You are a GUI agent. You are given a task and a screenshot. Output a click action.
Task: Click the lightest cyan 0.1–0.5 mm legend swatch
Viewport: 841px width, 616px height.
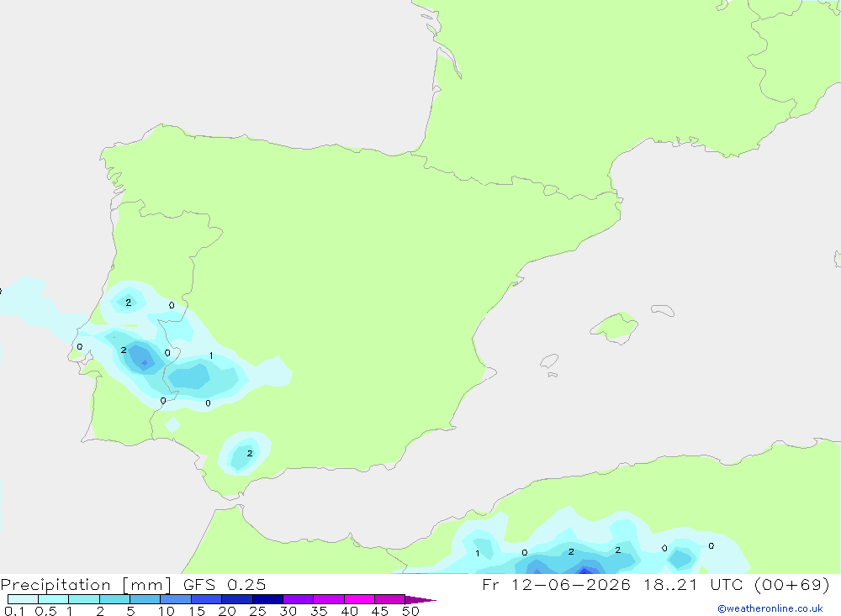coord(23,599)
